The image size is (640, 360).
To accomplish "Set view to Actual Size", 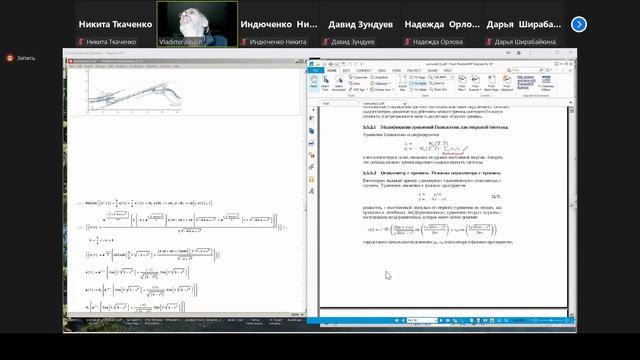I will tap(402, 83).
